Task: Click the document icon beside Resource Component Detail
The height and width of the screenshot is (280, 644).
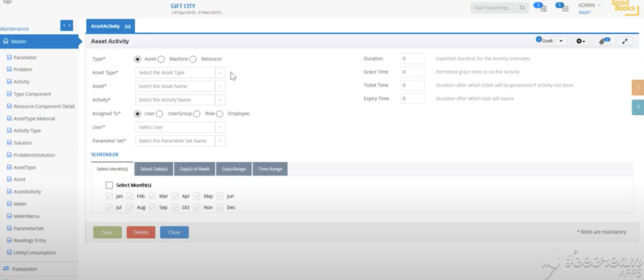Action: (10, 106)
